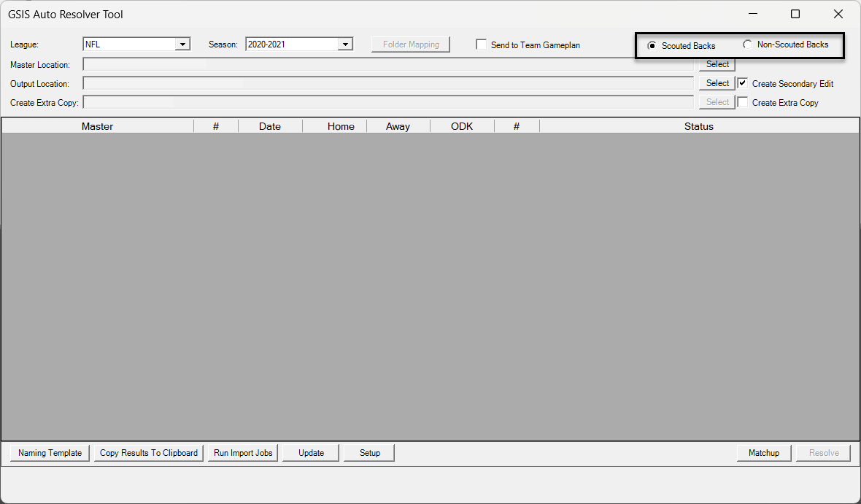The image size is (861, 504).
Task: Click the Update button
Action: point(311,453)
